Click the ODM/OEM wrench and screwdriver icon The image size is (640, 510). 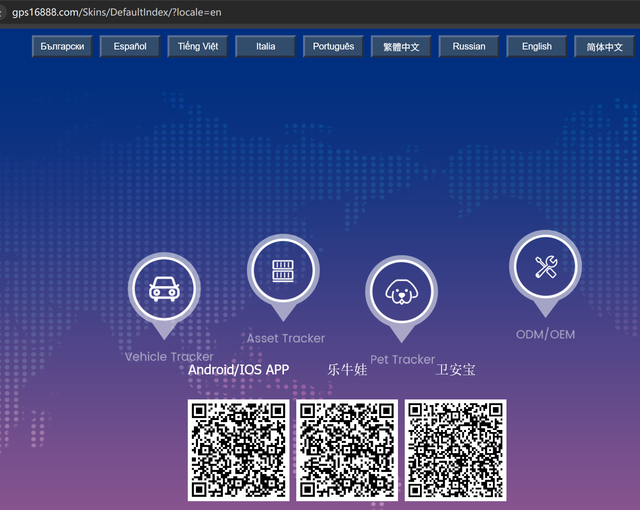pyautogui.click(x=546, y=266)
